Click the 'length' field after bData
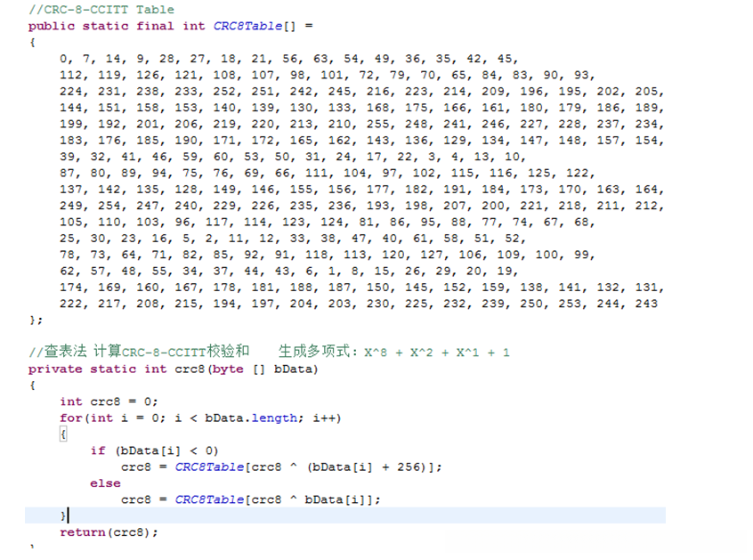Screen dimensions: 753x560 tap(274, 418)
